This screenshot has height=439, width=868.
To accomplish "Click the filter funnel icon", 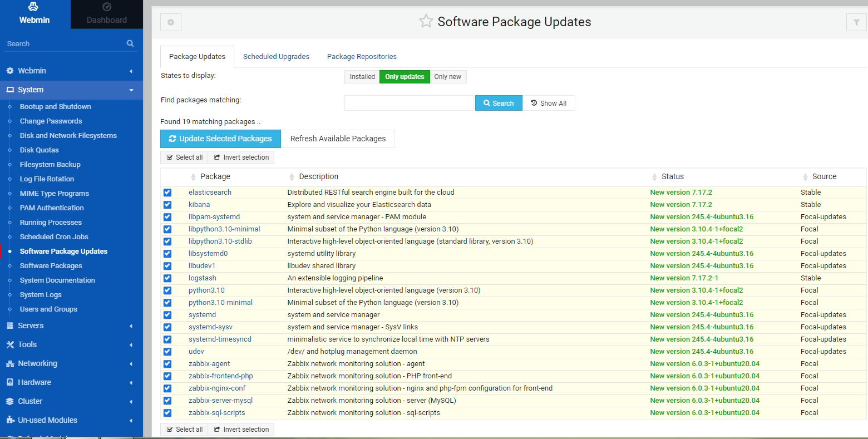I will (856, 22).
